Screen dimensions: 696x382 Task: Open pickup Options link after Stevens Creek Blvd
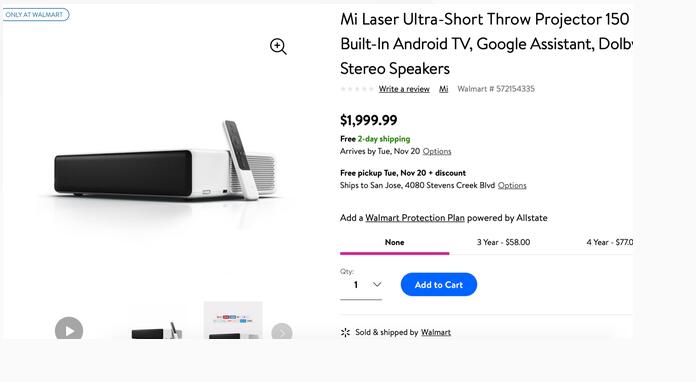[x=512, y=185]
